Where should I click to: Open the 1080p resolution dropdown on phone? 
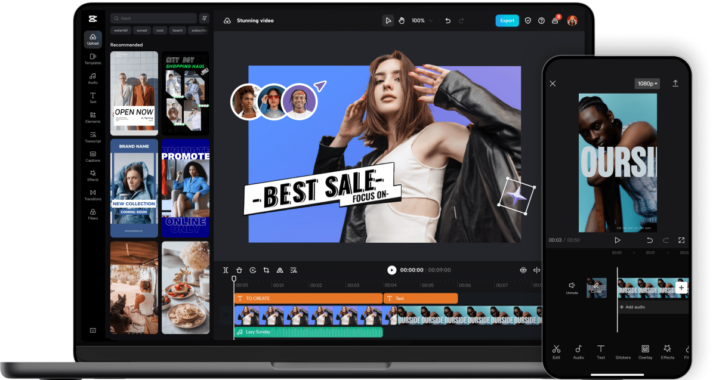click(647, 84)
